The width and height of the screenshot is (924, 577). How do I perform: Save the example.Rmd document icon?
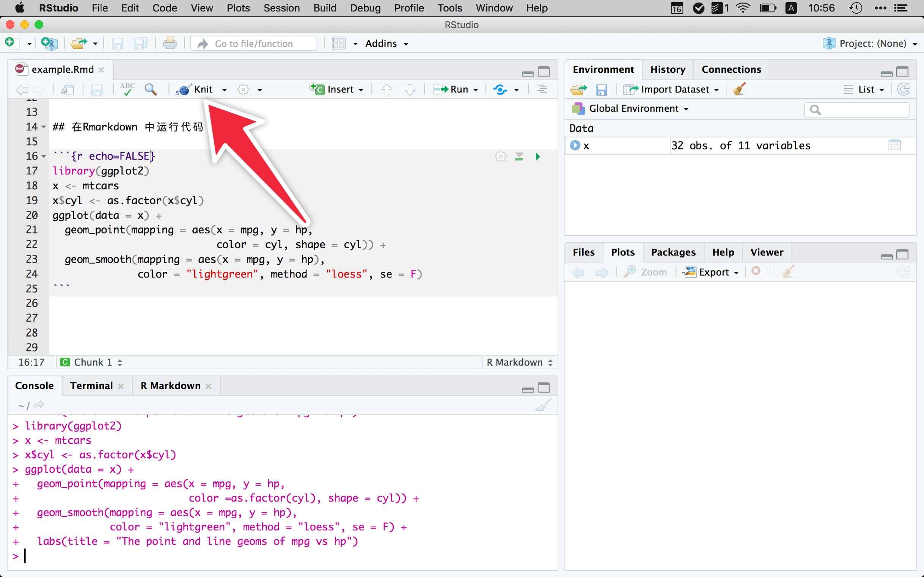click(x=97, y=90)
